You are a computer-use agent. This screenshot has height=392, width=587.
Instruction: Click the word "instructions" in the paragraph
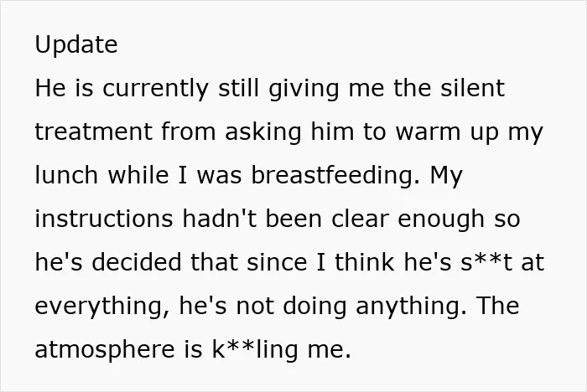(x=104, y=219)
